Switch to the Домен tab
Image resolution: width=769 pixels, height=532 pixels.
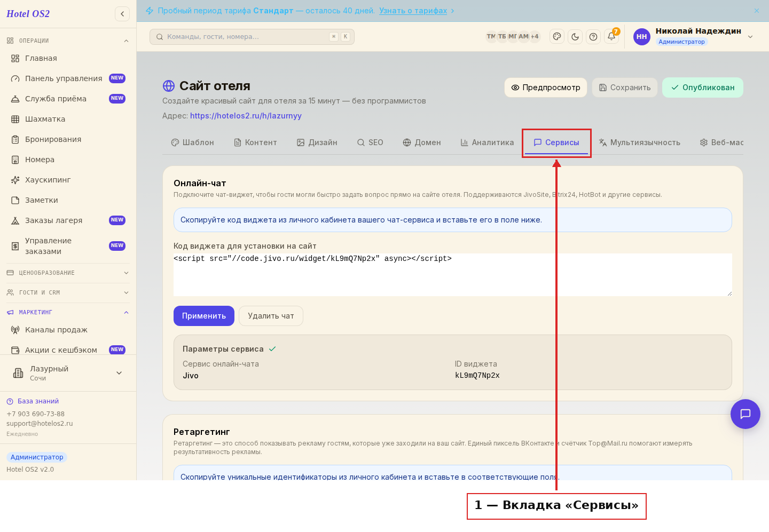pos(422,142)
